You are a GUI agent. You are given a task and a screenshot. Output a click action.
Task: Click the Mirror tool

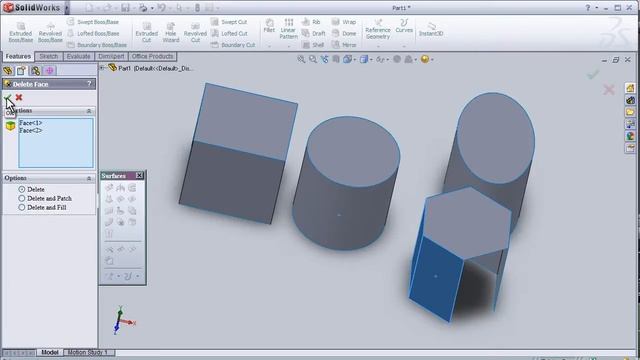point(344,44)
